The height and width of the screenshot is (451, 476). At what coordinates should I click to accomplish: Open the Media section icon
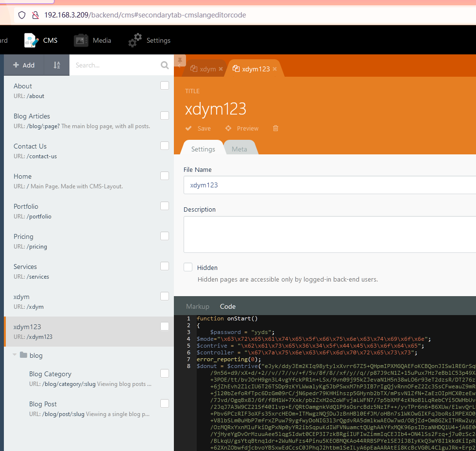coord(81,40)
